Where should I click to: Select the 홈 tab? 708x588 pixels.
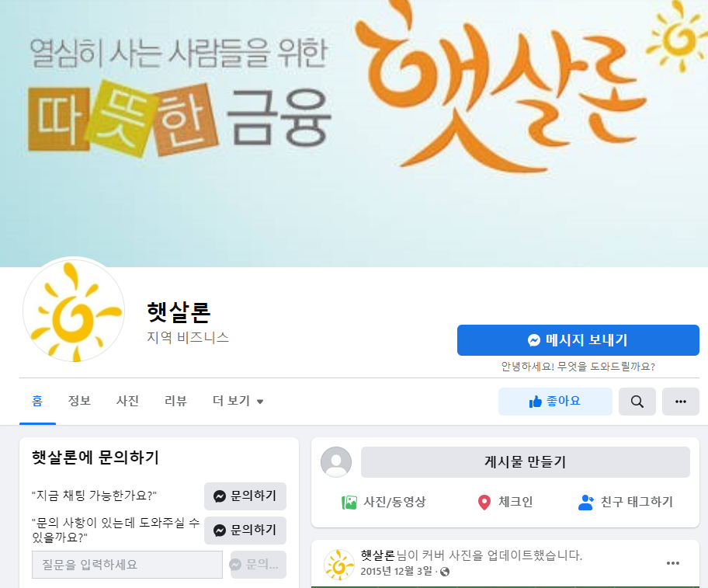(37, 401)
